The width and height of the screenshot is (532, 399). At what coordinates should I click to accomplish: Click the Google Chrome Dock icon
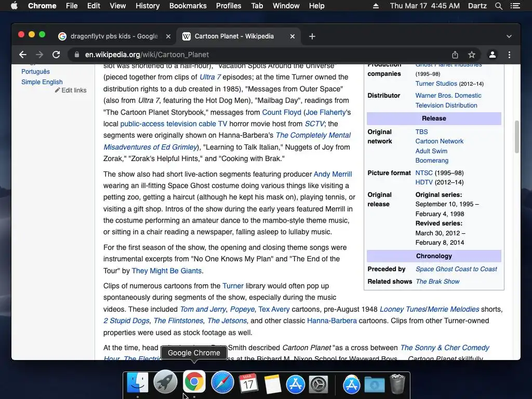[x=194, y=382]
